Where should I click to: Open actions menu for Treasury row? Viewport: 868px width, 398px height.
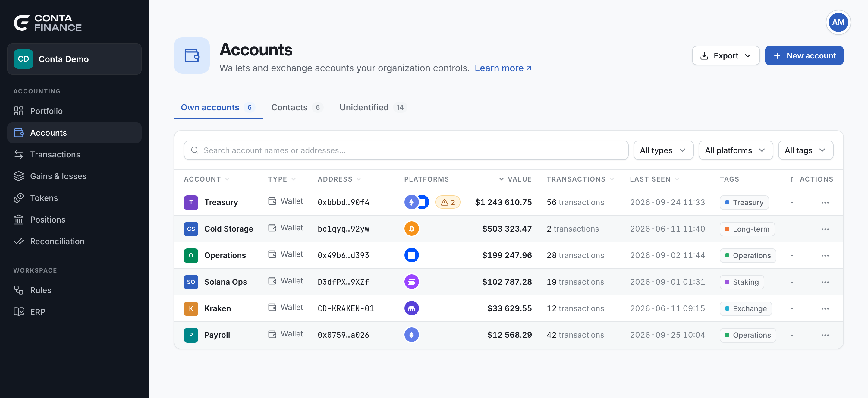pos(825,203)
